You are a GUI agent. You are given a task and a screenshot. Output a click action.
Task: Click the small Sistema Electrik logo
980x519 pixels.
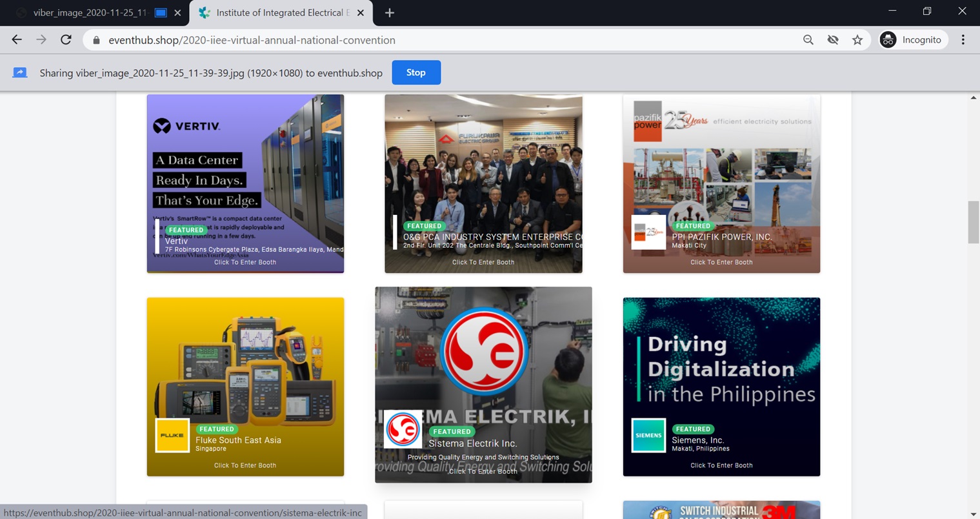[403, 429]
